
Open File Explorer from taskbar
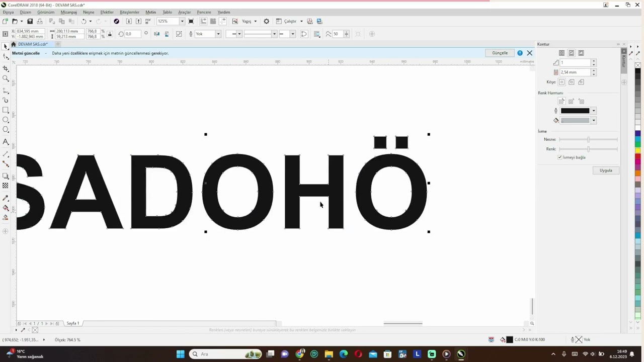pyautogui.click(x=329, y=354)
